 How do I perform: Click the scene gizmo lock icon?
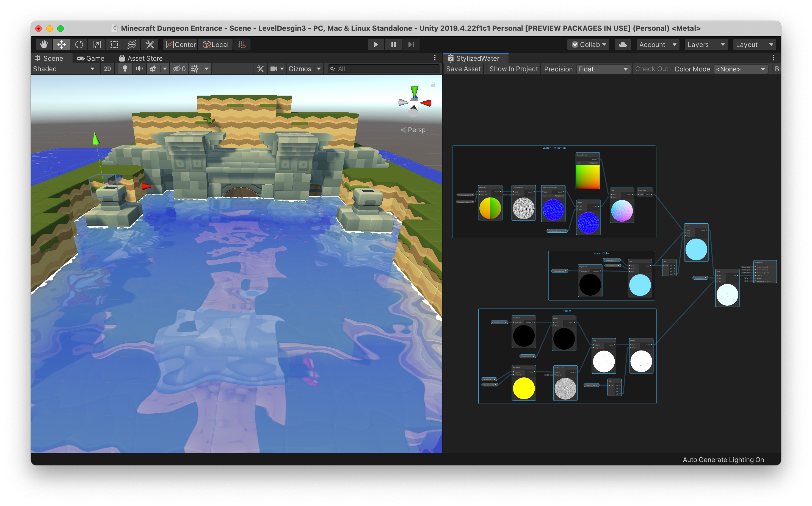pos(433,85)
